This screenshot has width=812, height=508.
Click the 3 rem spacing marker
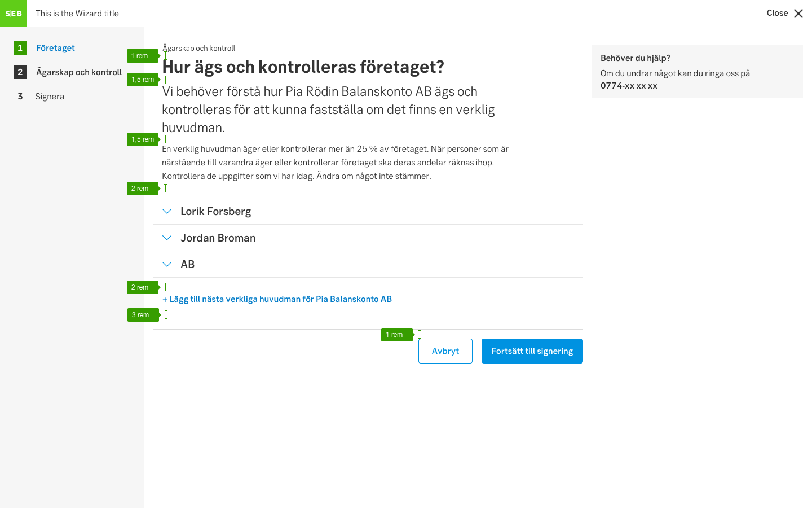141,315
